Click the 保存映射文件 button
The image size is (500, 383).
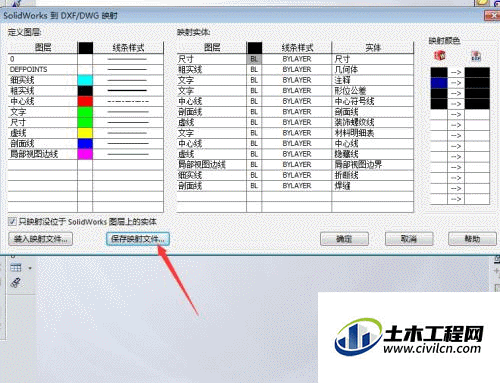pyautogui.click(x=138, y=239)
